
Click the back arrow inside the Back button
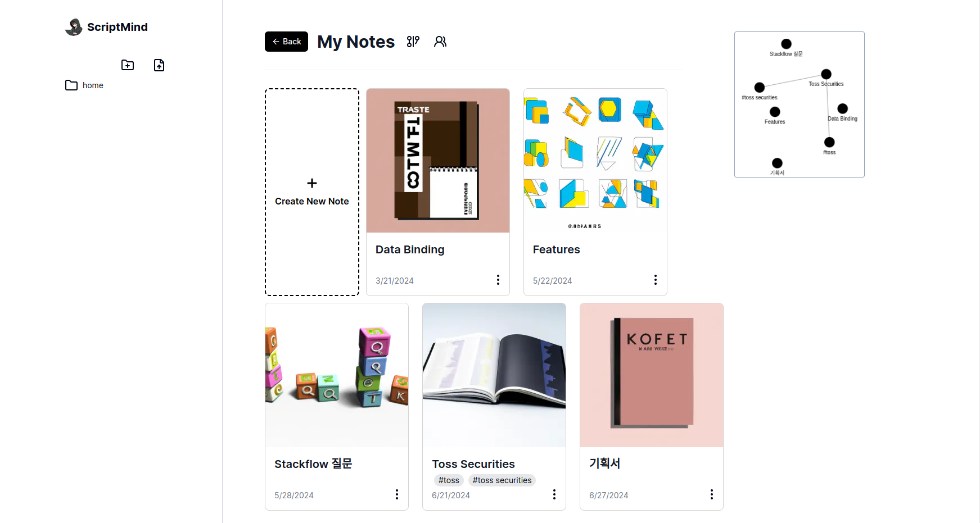276,42
